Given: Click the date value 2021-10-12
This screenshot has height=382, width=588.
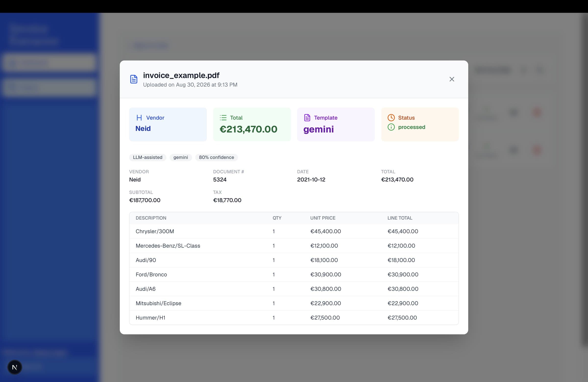Looking at the screenshot, I should click(x=311, y=180).
